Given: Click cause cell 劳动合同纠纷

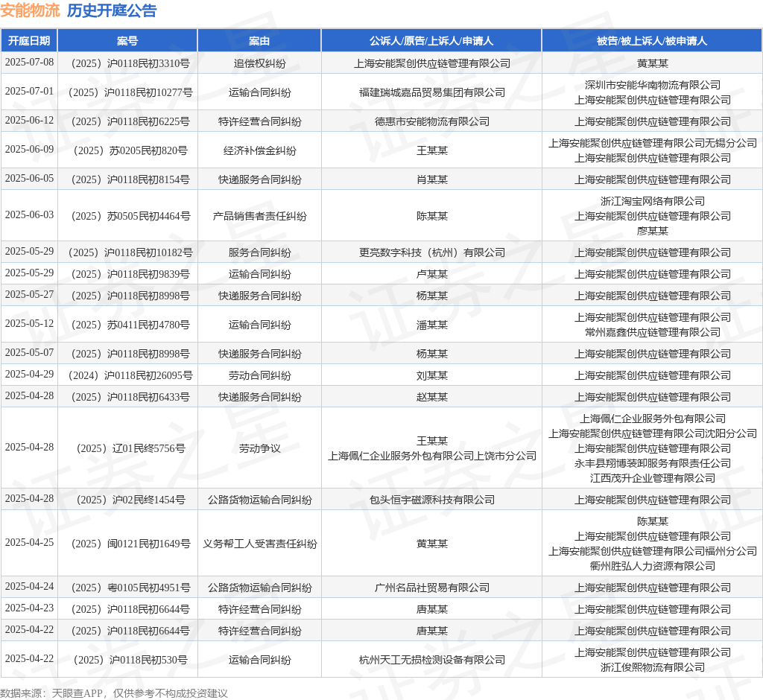Looking at the screenshot, I should (x=259, y=375).
